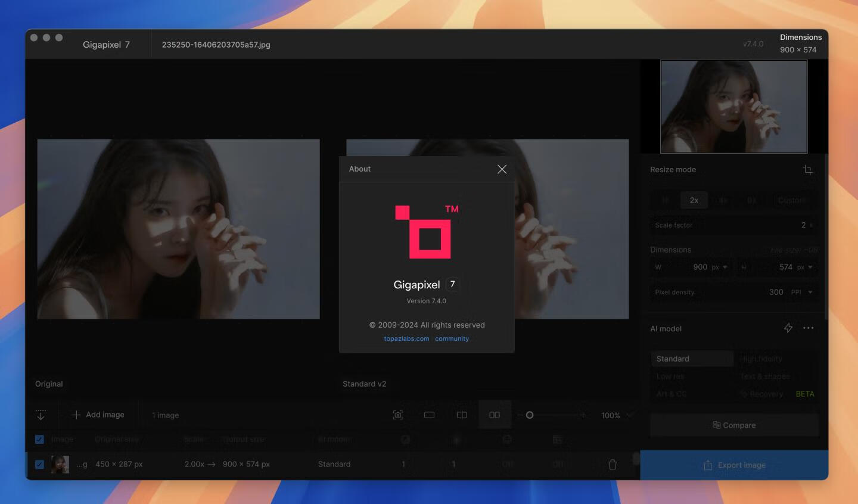Toggle the select-all checkbox in list header
Screen dimensions: 858x504
(x=39, y=440)
